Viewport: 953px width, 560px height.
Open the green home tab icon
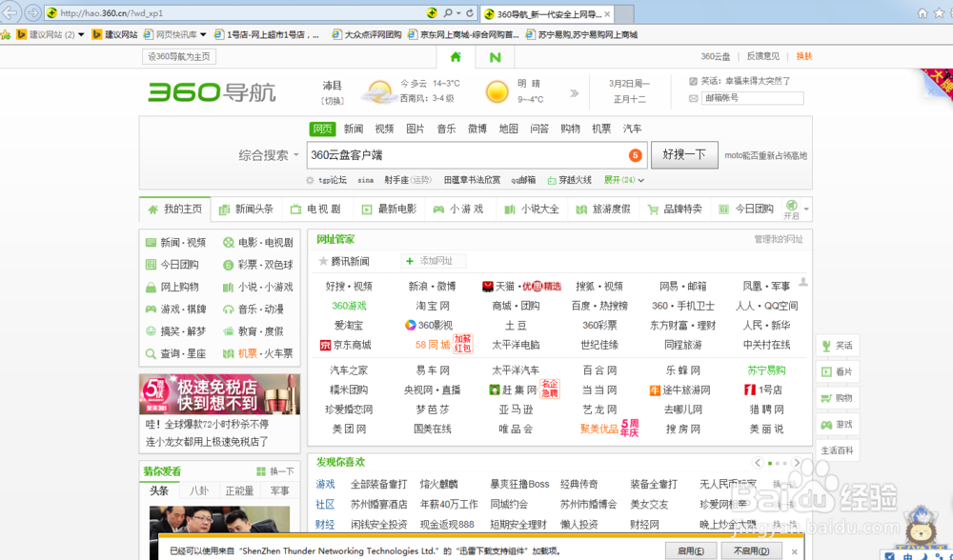(456, 57)
